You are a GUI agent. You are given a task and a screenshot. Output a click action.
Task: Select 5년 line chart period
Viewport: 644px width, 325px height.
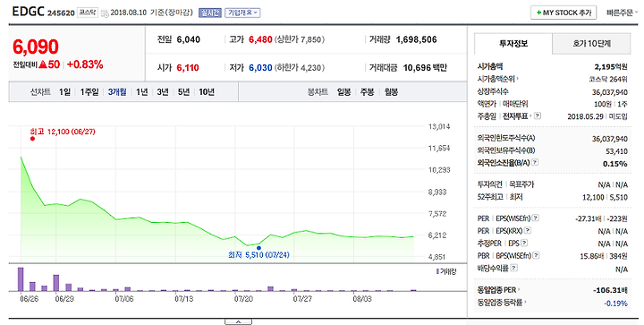point(183,92)
